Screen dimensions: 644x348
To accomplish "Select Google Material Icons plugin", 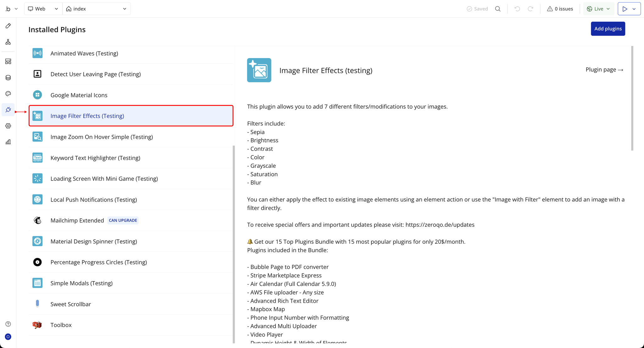I will pos(79,95).
